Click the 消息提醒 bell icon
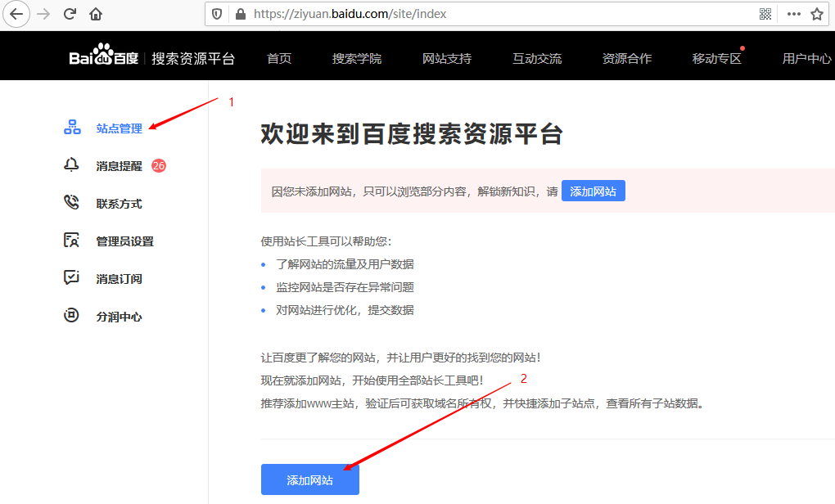This screenshot has height=504, width=835. coord(71,165)
